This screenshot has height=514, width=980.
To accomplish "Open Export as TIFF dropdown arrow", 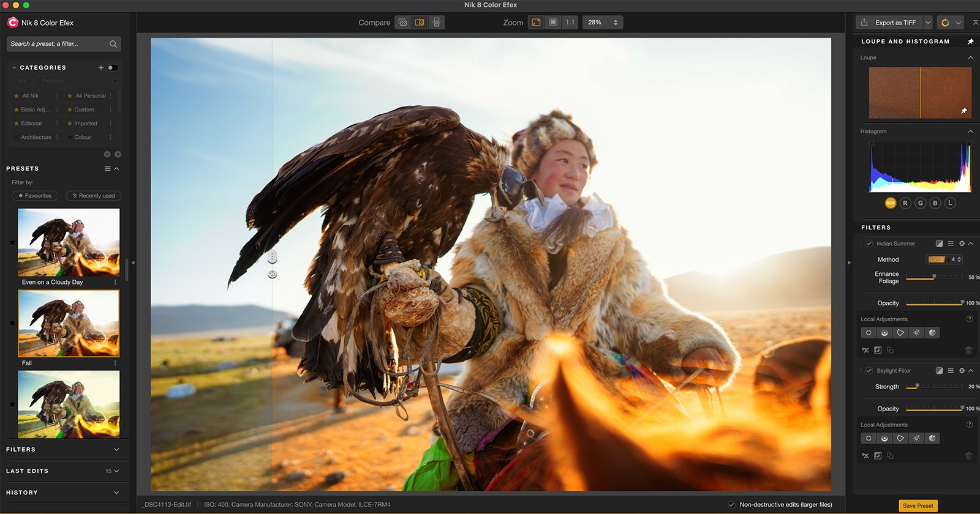I will pyautogui.click(x=928, y=23).
